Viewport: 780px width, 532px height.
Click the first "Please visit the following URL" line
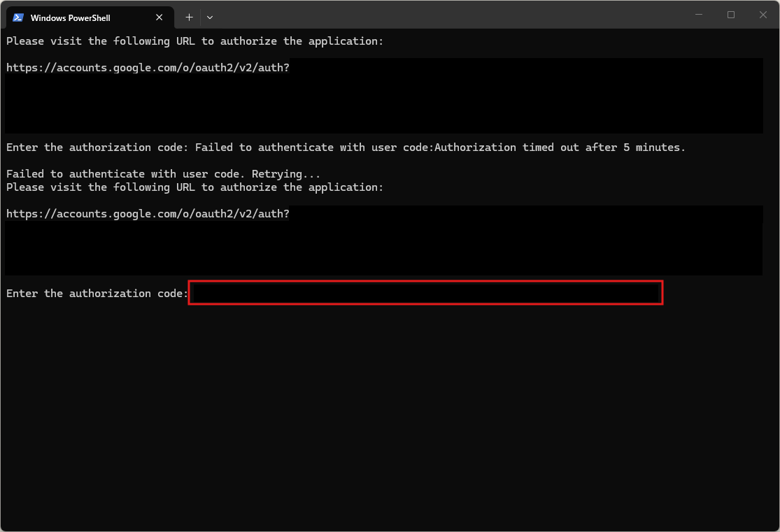194,41
